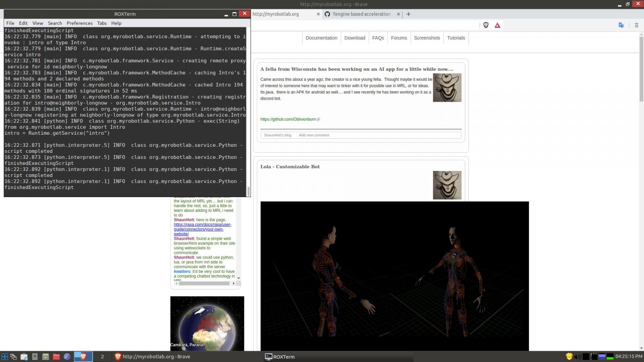
Task: Open the 'Lola - Customizable Bot' post title
Action: coord(290,167)
